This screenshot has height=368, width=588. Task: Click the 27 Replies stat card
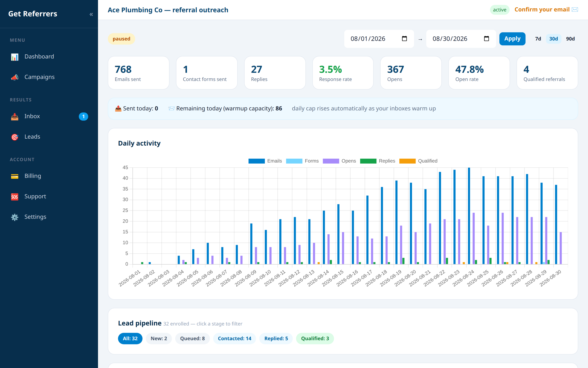point(275,73)
